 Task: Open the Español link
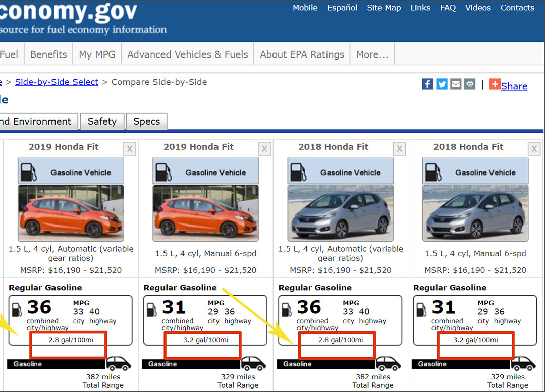coord(342,8)
